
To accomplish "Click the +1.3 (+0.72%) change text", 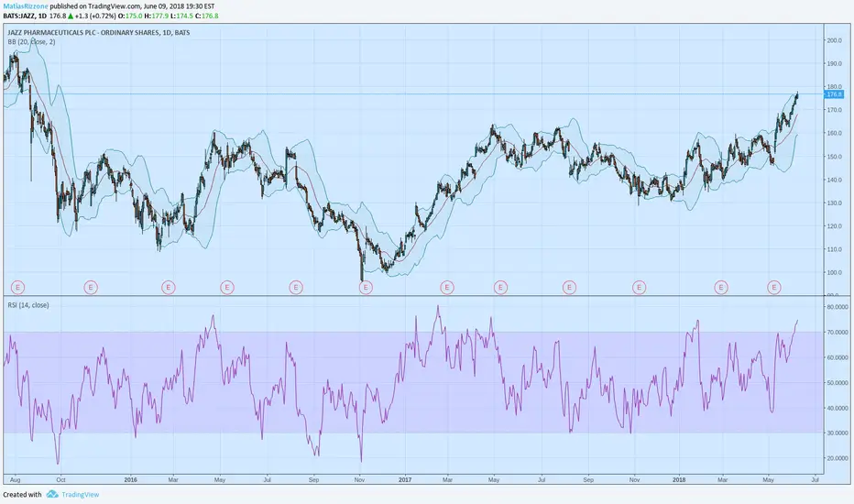I will pos(95,16).
